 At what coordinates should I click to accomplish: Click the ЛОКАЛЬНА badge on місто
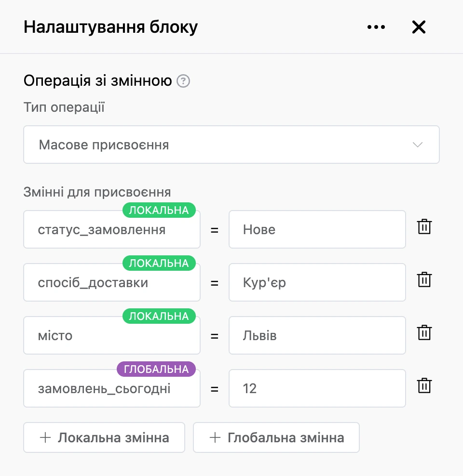click(x=159, y=316)
